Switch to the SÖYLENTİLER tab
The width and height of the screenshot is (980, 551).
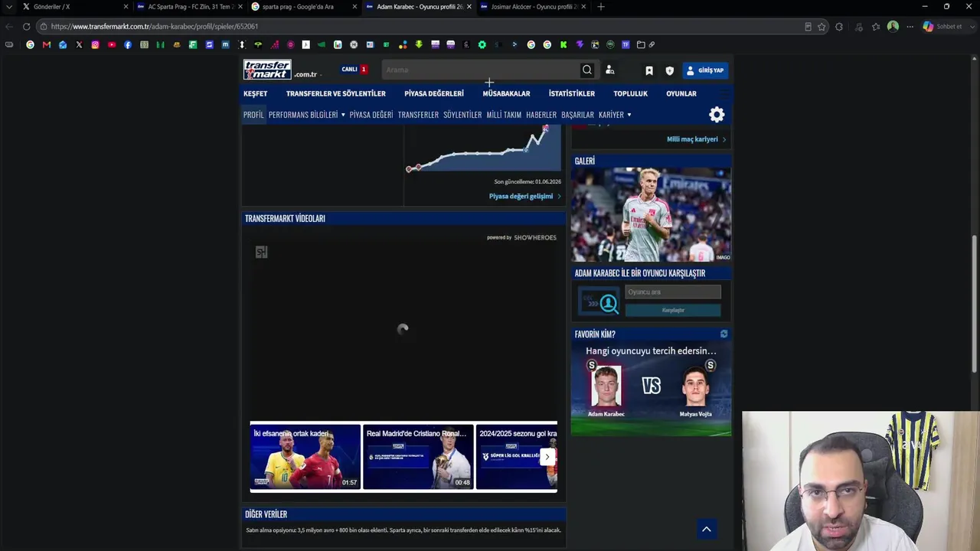point(462,115)
